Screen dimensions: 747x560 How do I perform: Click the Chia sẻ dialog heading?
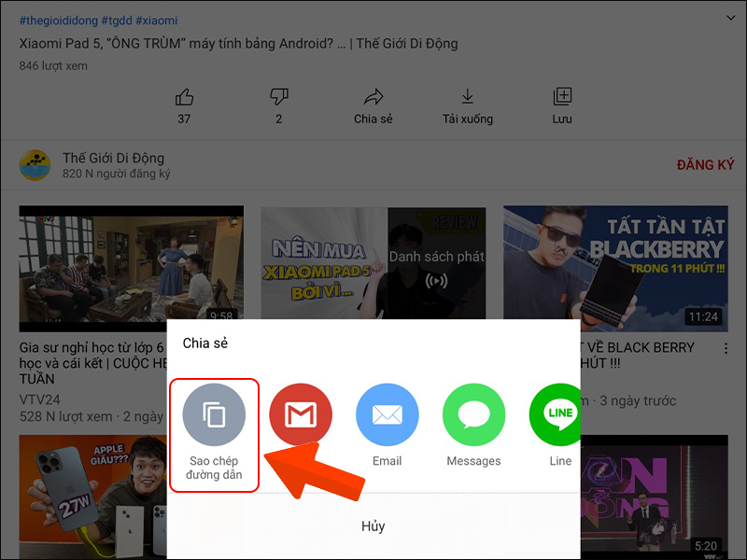point(205,343)
